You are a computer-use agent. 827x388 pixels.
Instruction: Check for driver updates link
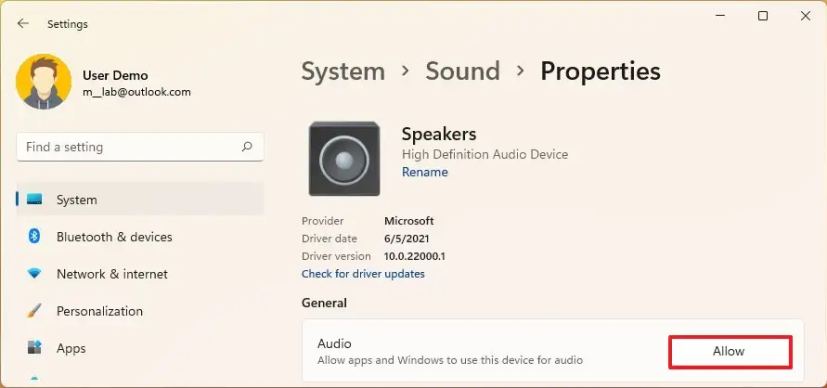[x=363, y=274]
